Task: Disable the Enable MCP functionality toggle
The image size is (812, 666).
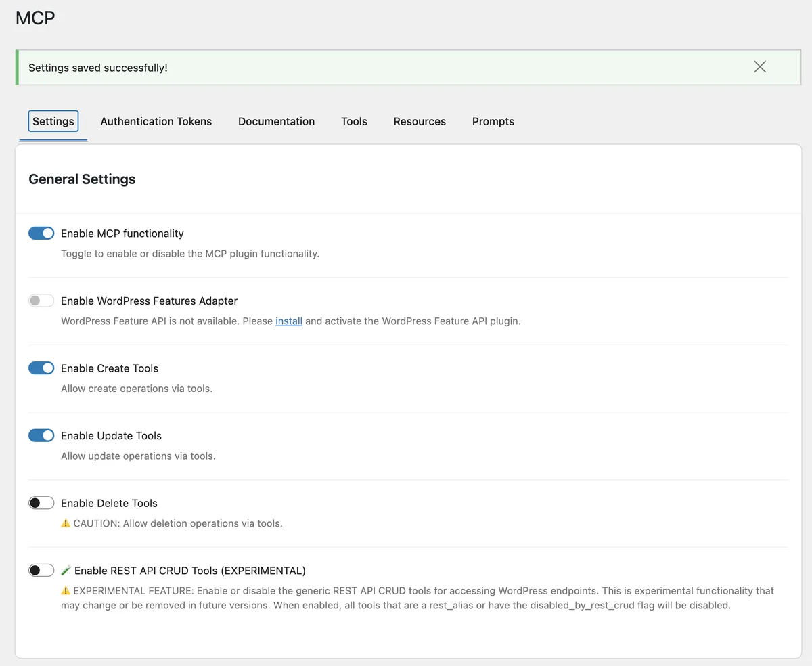Action: [41, 233]
